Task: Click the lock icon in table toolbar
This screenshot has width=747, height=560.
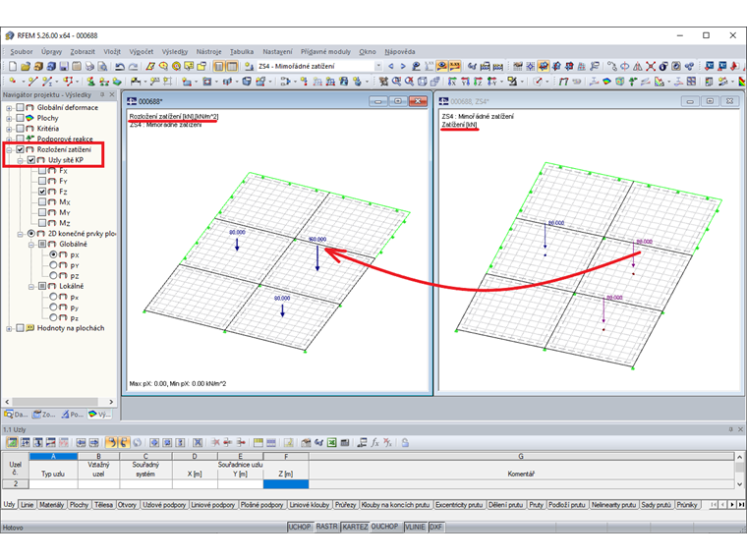Action: click(x=405, y=443)
